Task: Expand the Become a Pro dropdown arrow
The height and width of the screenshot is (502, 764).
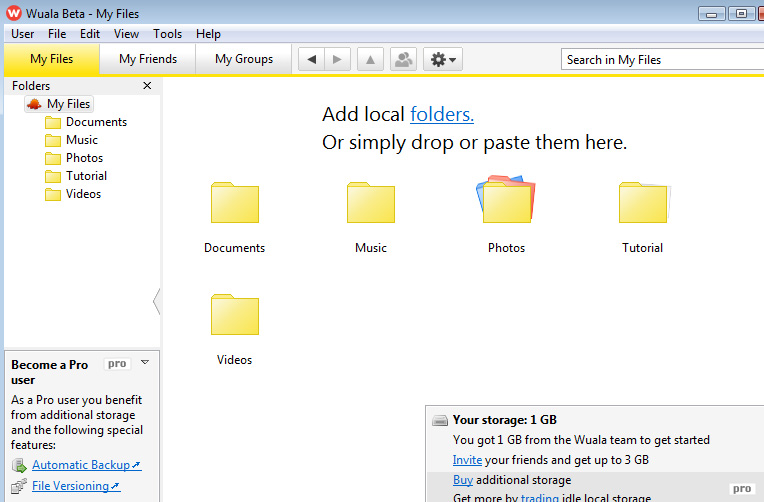Action: tap(145, 363)
